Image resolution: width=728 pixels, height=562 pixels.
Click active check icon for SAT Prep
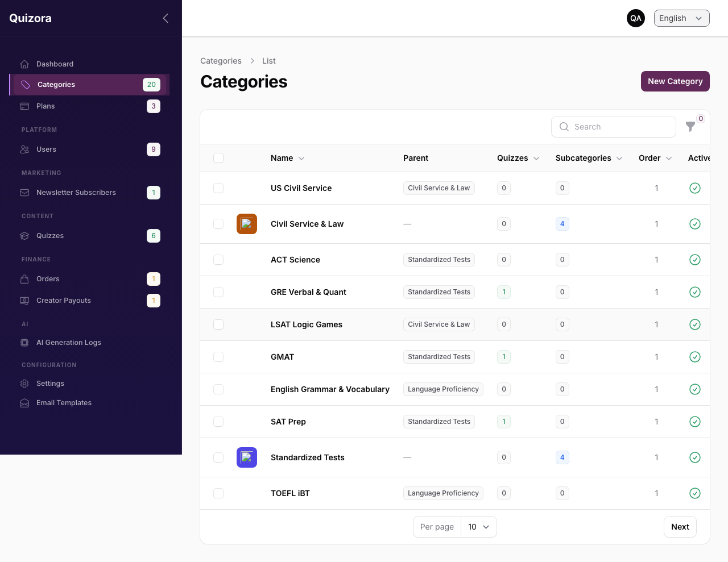point(695,422)
